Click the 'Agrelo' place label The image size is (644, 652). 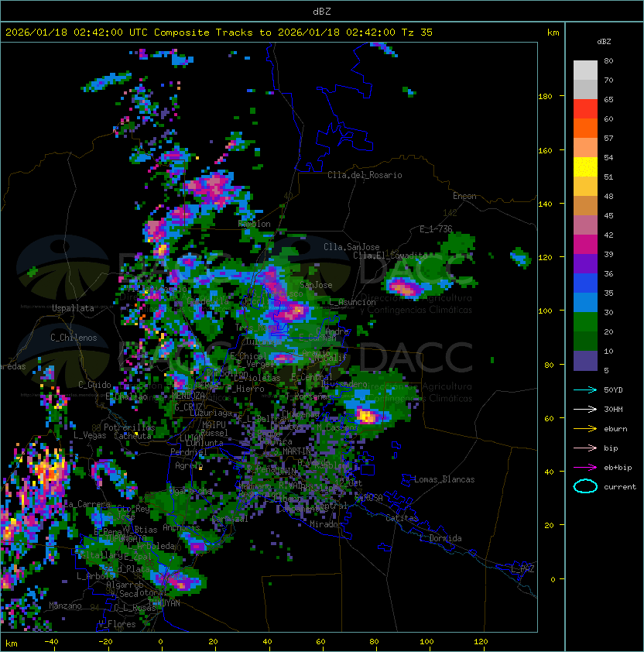189,465
